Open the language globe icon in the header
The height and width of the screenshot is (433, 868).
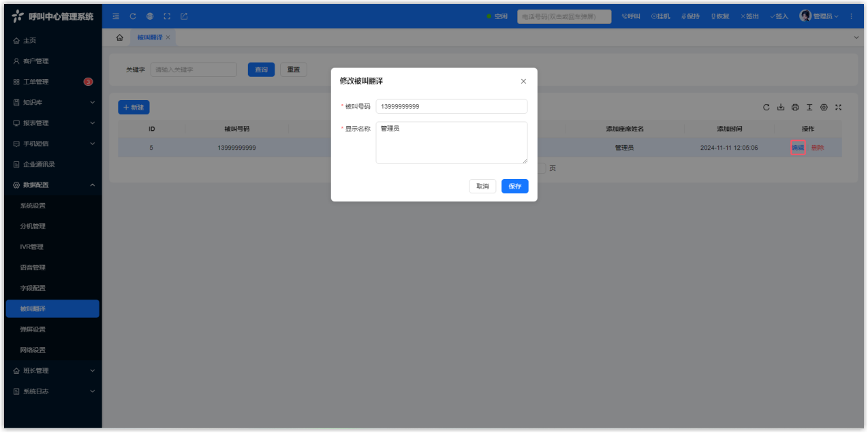point(150,16)
